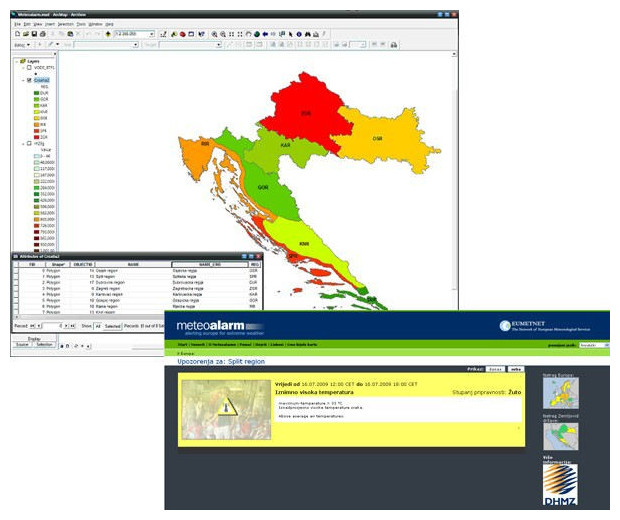Go to first record in attribute table
The height and width of the screenshot is (520, 620).
point(32,326)
